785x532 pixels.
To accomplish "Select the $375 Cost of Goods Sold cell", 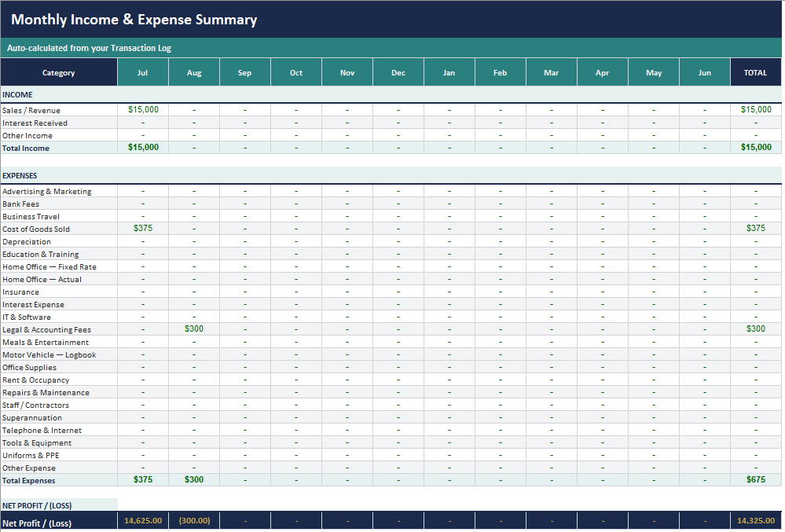I will click(x=142, y=229).
